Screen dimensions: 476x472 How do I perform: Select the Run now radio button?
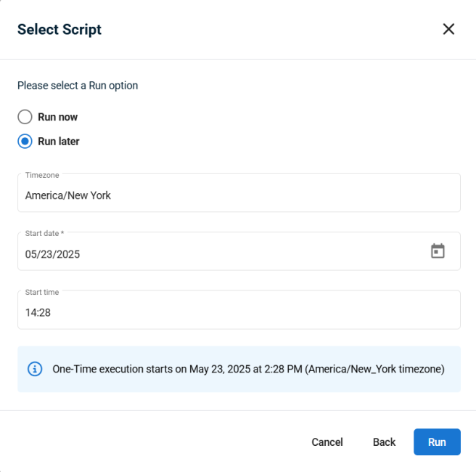point(25,117)
